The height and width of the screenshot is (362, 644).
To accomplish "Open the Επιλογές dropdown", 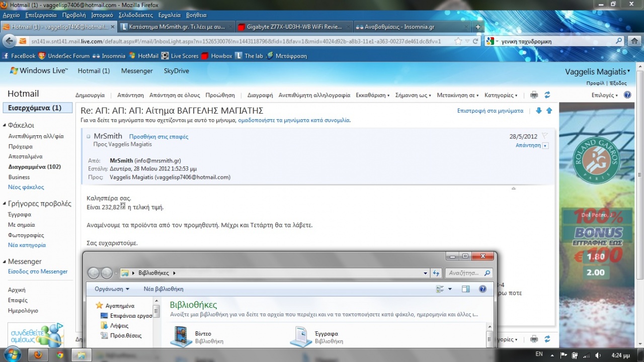I will click(605, 95).
